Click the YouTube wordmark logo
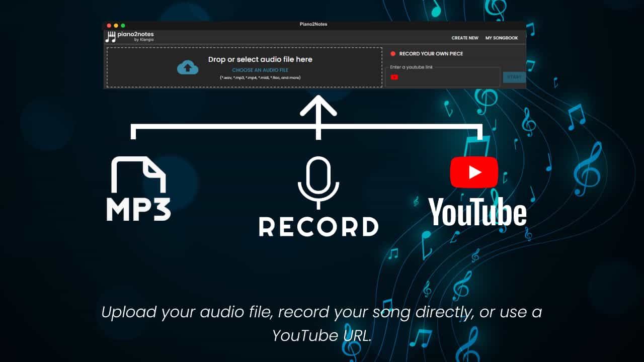This screenshot has height=362, width=644. 477,211
